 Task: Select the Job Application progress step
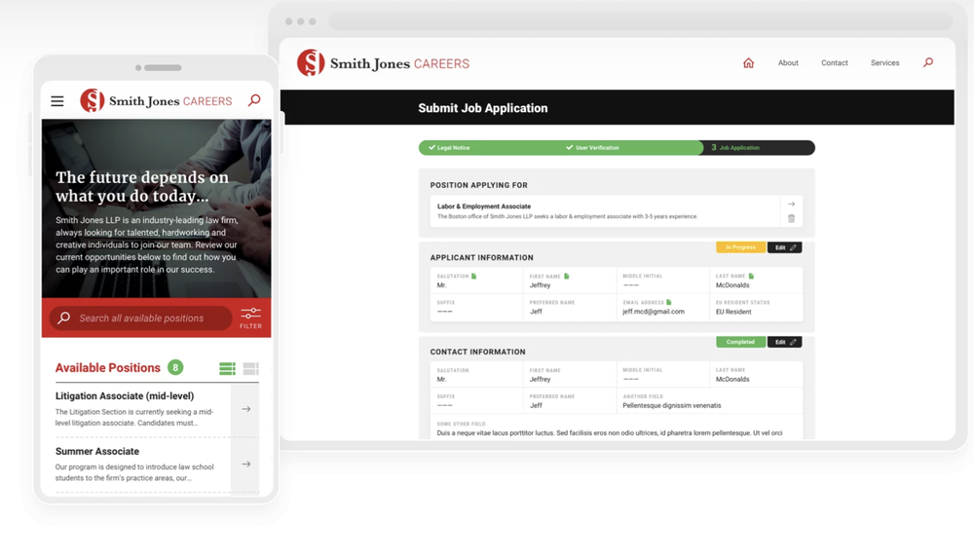[x=735, y=148]
